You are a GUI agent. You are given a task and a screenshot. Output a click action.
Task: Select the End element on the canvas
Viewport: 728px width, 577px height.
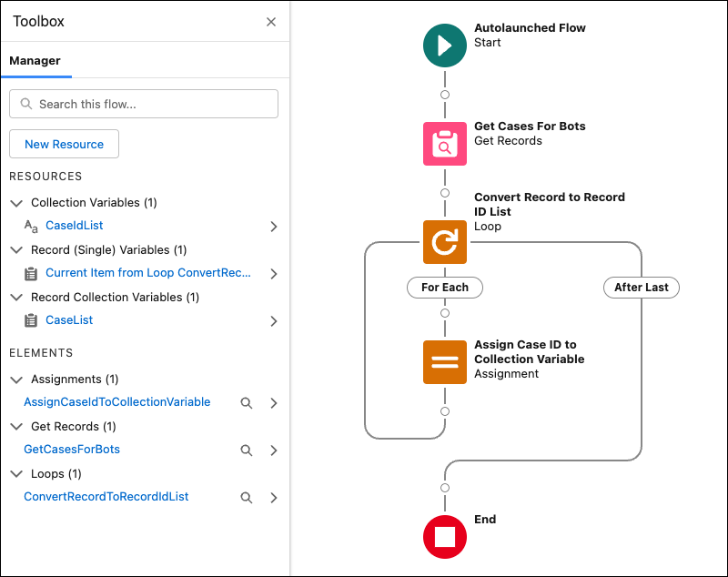coord(445,536)
